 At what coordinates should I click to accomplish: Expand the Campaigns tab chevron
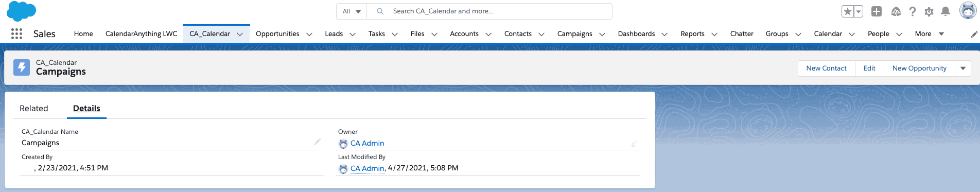coord(602,34)
